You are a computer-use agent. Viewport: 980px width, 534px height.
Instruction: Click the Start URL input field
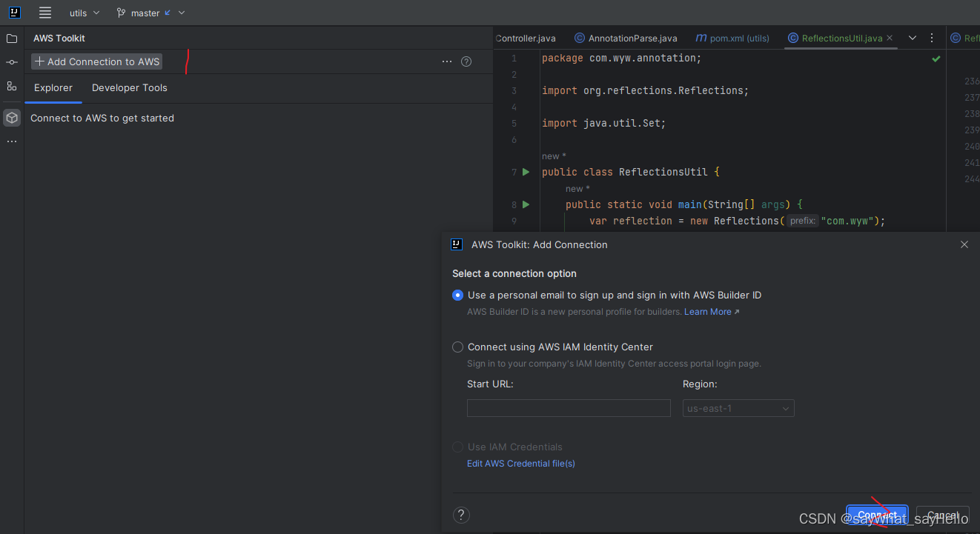tap(569, 408)
